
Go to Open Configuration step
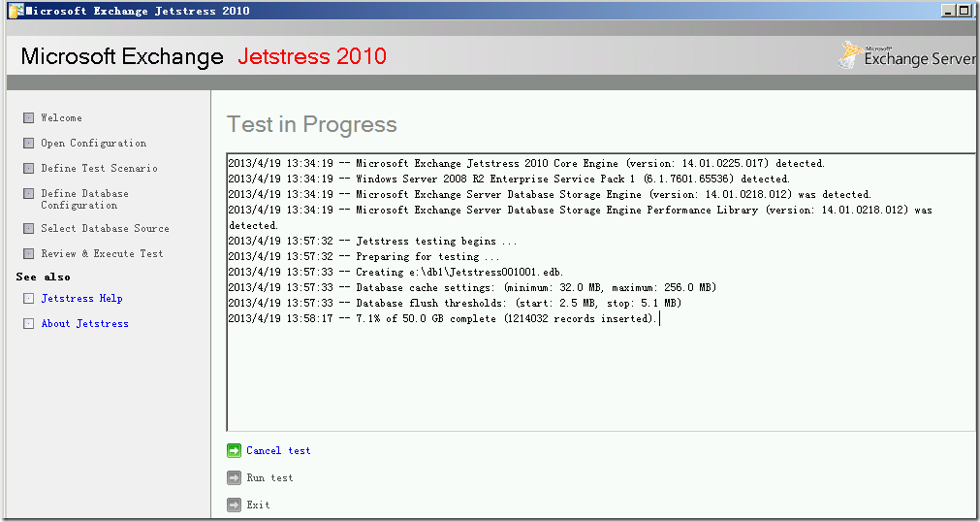pyautogui.click(x=94, y=144)
